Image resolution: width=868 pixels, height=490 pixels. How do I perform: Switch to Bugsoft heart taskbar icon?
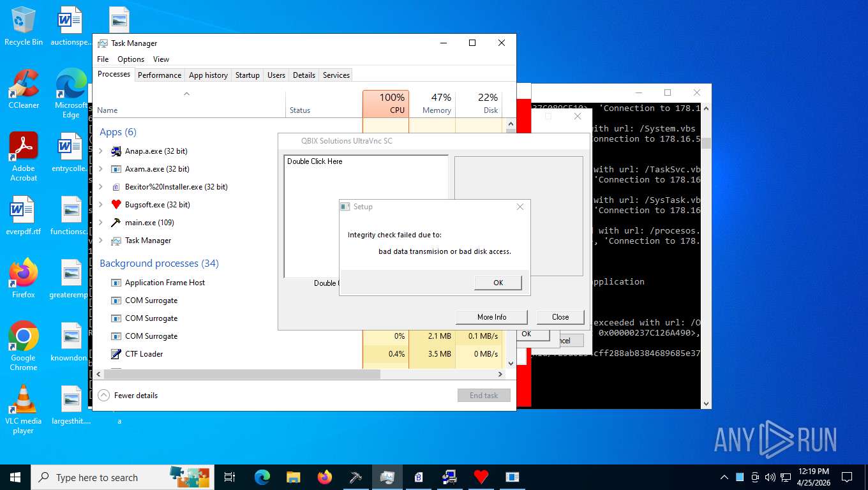[x=481, y=477]
